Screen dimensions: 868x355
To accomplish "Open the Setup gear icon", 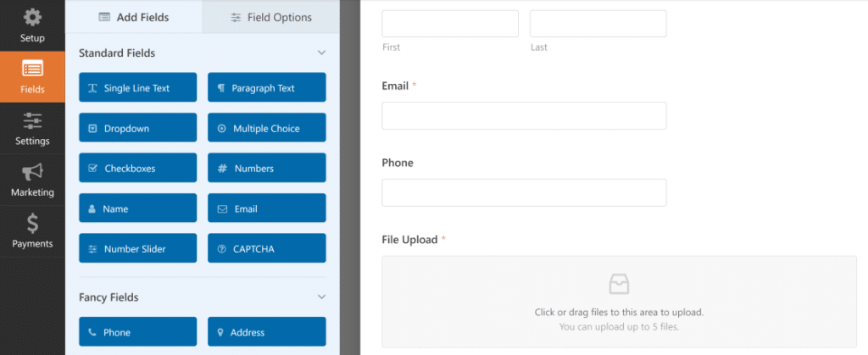I will point(32,17).
